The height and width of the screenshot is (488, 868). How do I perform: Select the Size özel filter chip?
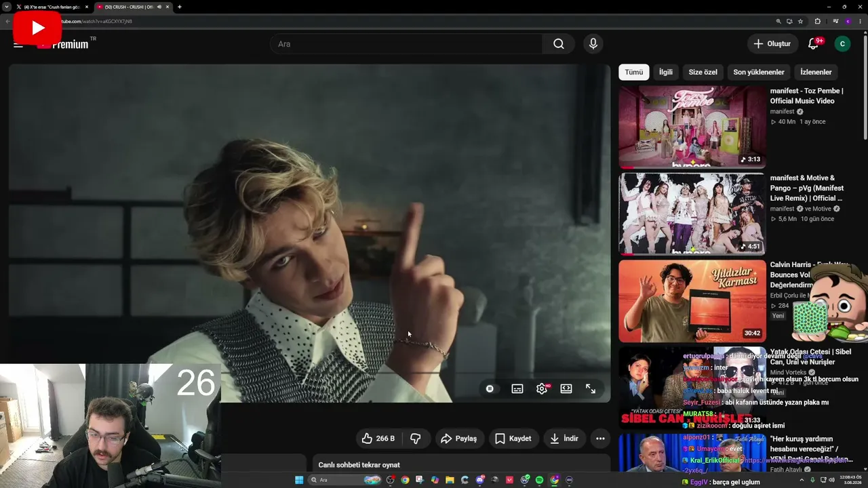(703, 72)
